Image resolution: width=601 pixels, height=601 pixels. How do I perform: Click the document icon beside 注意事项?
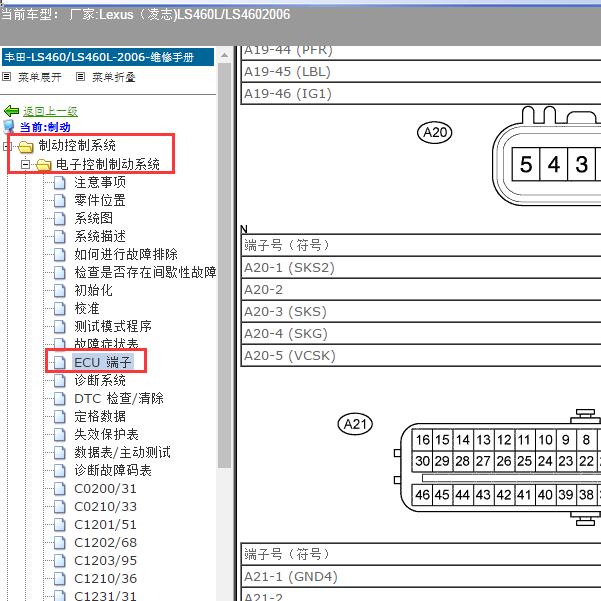point(59,182)
